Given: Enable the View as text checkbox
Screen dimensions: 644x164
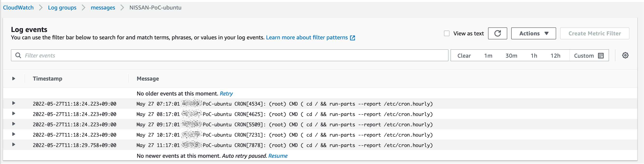Looking at the screenshot, I should (x=447, y=33).
